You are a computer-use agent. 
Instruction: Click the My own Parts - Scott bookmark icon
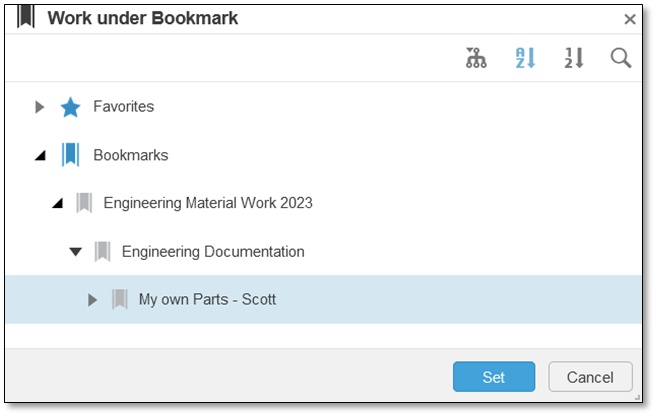click(x=120, y=299)
